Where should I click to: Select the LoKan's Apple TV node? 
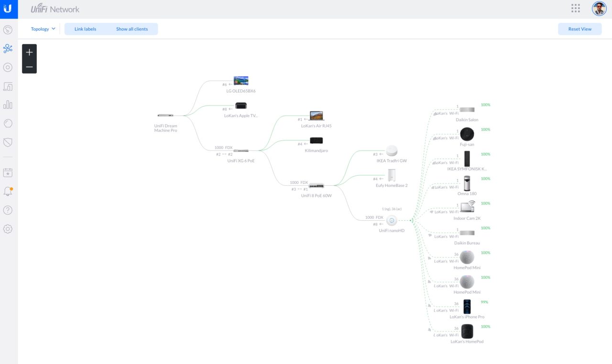(x=241, y=106)
